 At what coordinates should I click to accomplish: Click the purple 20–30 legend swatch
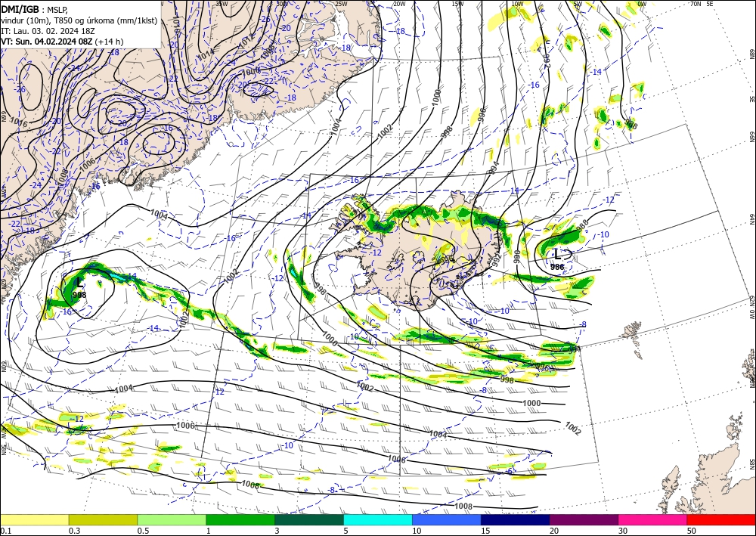tap(584, 519)
